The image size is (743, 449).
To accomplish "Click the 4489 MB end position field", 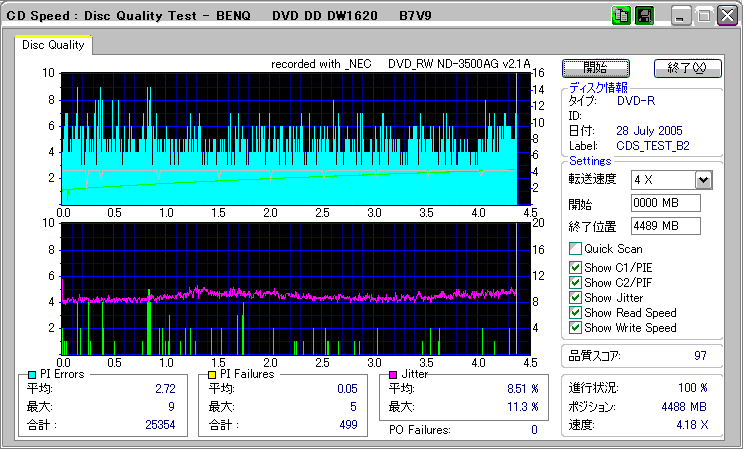I will pos(665,226).
